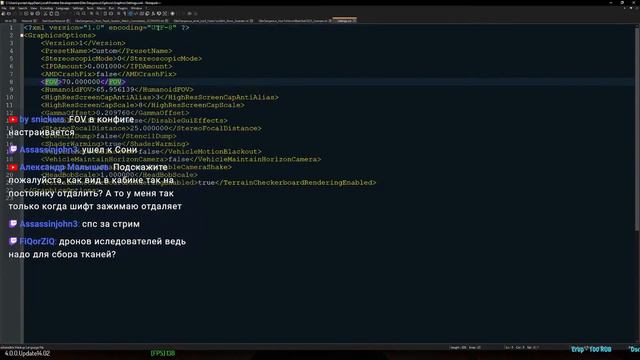Click the IPDAmount 0.001000 line
The image size is (640, 360).
107,67
